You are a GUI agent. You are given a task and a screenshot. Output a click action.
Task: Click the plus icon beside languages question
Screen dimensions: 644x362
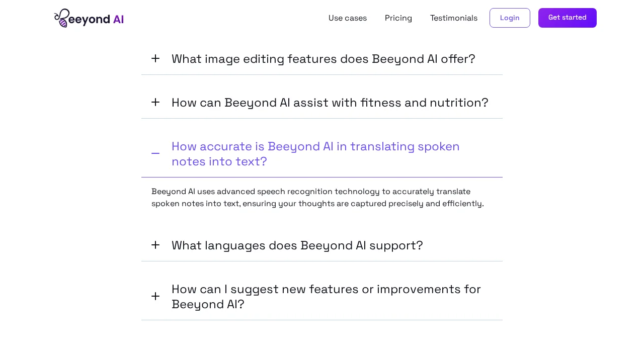click(155, 245)
